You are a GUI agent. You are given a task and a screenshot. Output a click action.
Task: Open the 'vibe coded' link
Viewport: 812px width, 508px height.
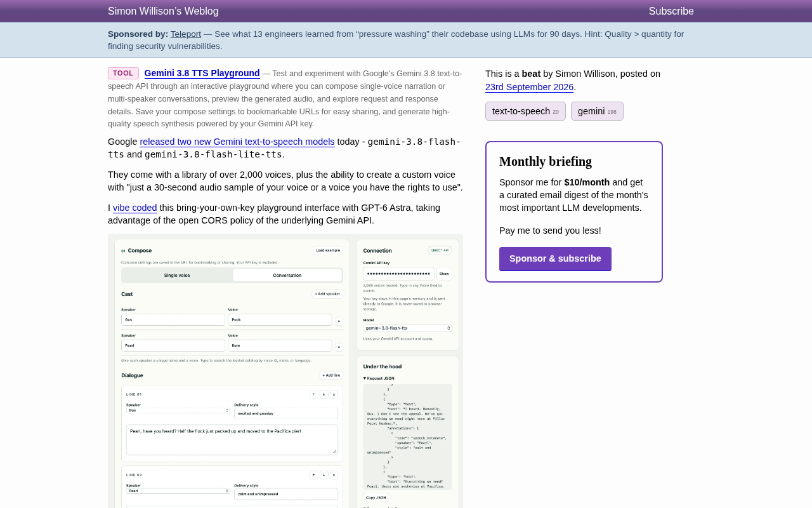135,208
